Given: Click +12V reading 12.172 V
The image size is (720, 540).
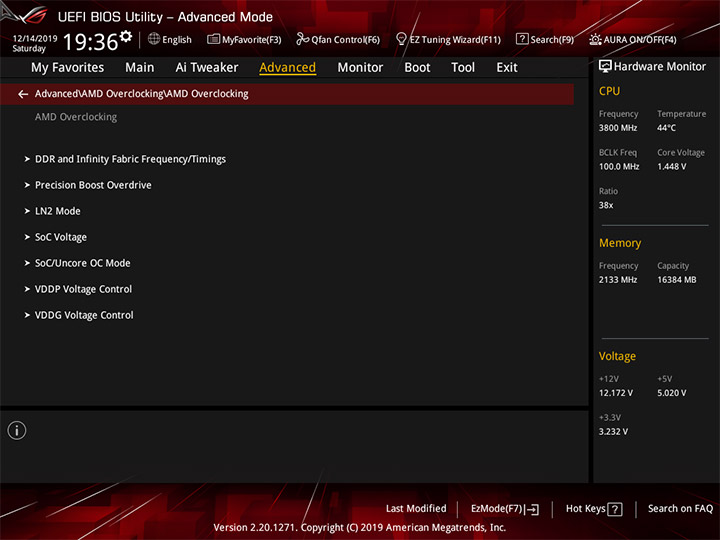Looking at the screenshot, I should [x=615, y=393].
